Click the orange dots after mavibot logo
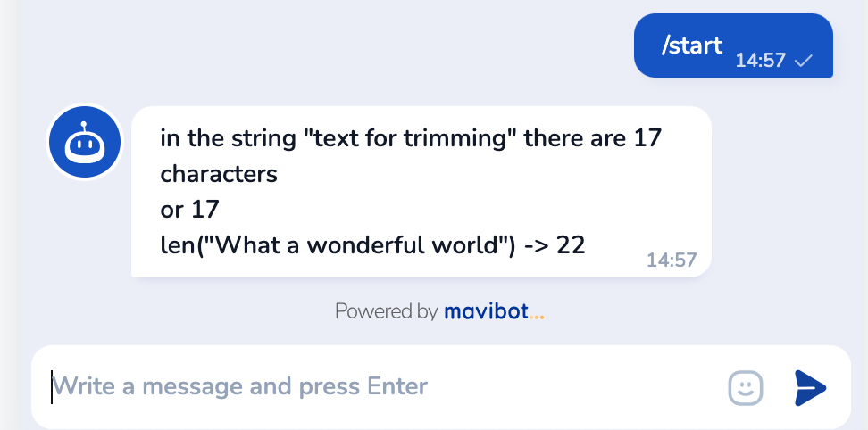Image resolution: width=868 pixels, height=430 pixels. coord(536,312)
